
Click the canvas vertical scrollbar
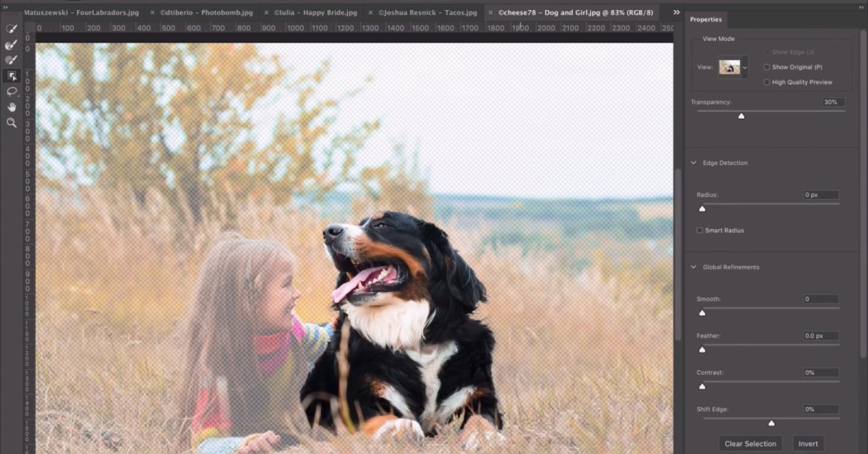(x=678, y=253)
